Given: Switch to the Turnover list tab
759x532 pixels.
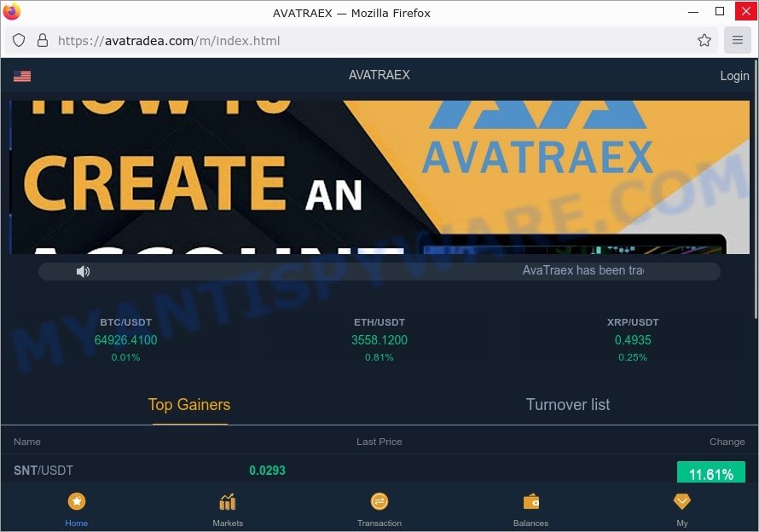Looking at the screenshot, I should (568, 405).
